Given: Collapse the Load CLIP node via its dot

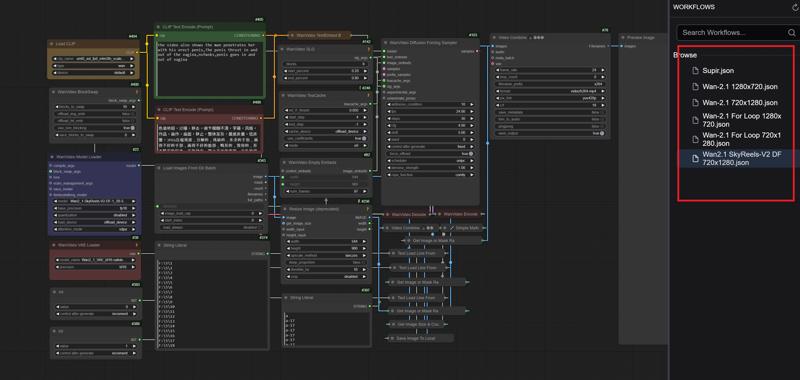Looking at the screenshot, I should click(52, 44).
